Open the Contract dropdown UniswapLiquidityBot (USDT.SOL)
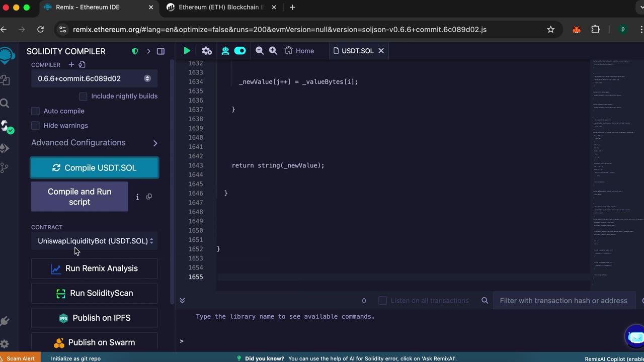 point(94,241)
